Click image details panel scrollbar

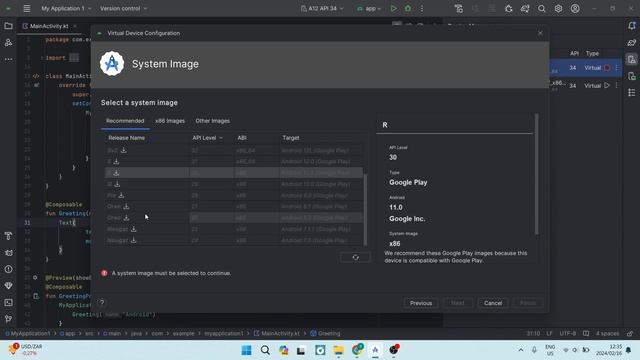coord(536,174)
